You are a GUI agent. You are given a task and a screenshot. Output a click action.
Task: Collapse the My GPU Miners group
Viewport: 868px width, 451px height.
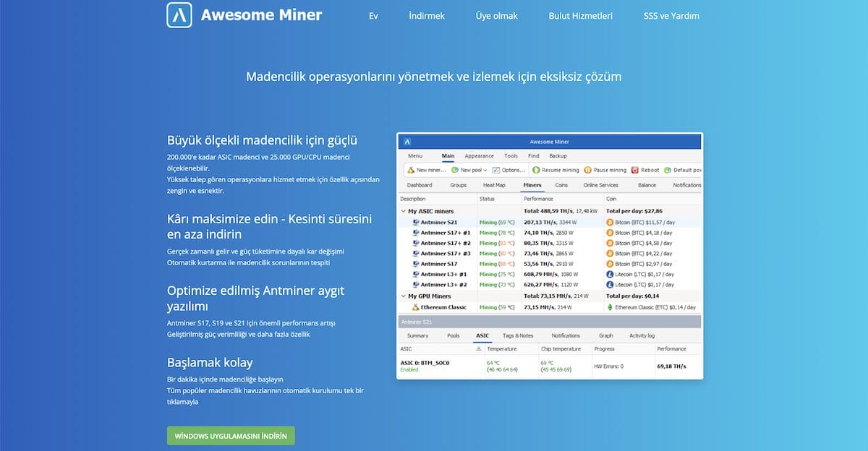[404, 296]
